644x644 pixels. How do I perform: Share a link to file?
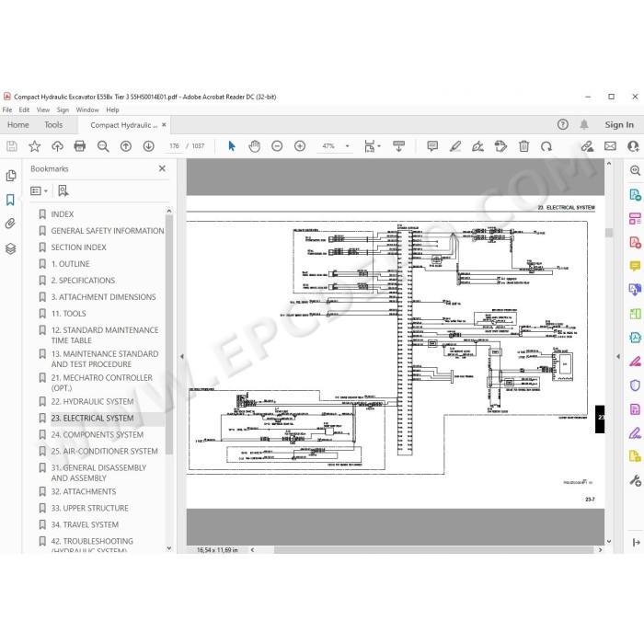tap(587, 146)
